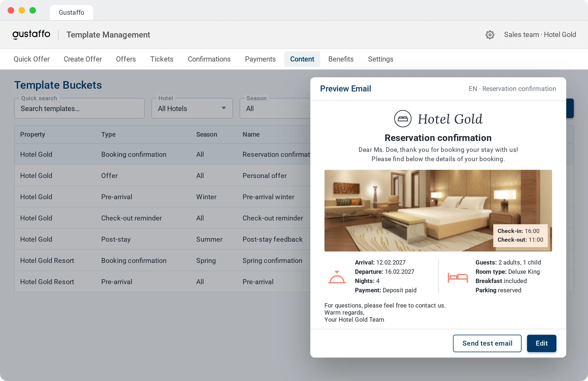Viewport: 588px width, 381px height.
Task: Click the gustaffo logo
Action: (x=31, y=34)
